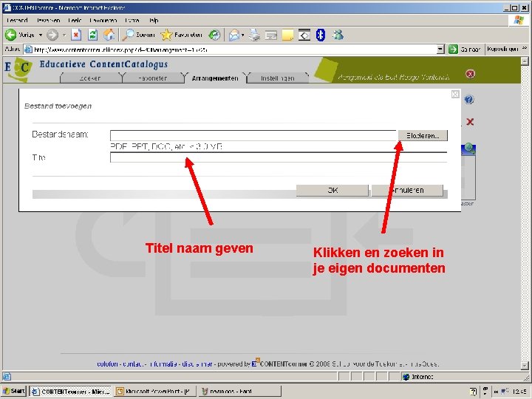
Task: Close the Bestand toevoegen dialog
Action: [455, 95]
